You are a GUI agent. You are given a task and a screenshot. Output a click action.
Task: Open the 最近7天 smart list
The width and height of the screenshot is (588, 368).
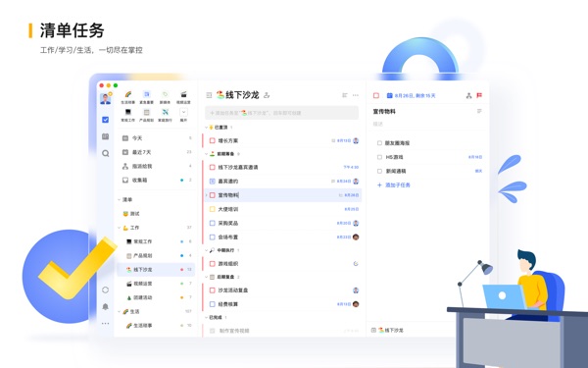(157, 152)
